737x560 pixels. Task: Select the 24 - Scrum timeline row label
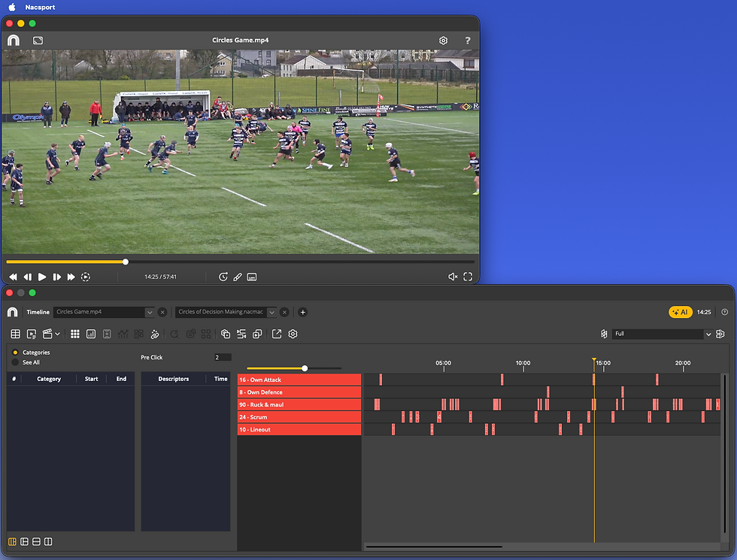[x=298, y=417]
